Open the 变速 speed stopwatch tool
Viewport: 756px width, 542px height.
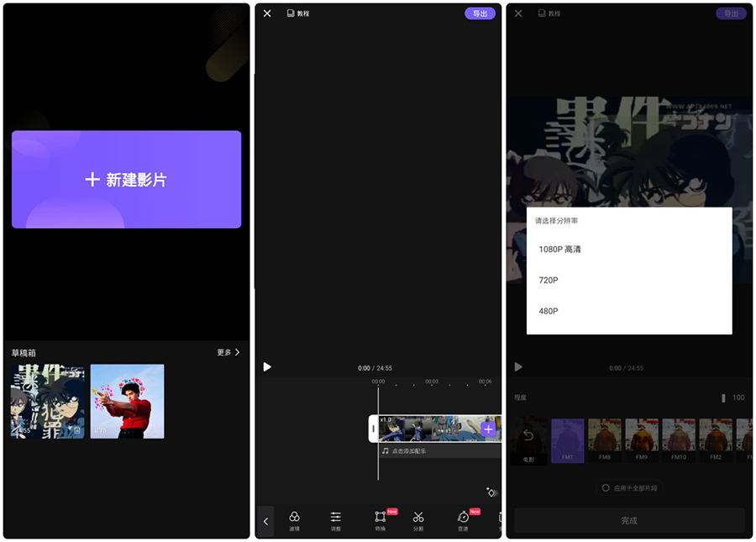tap(463, 520)
